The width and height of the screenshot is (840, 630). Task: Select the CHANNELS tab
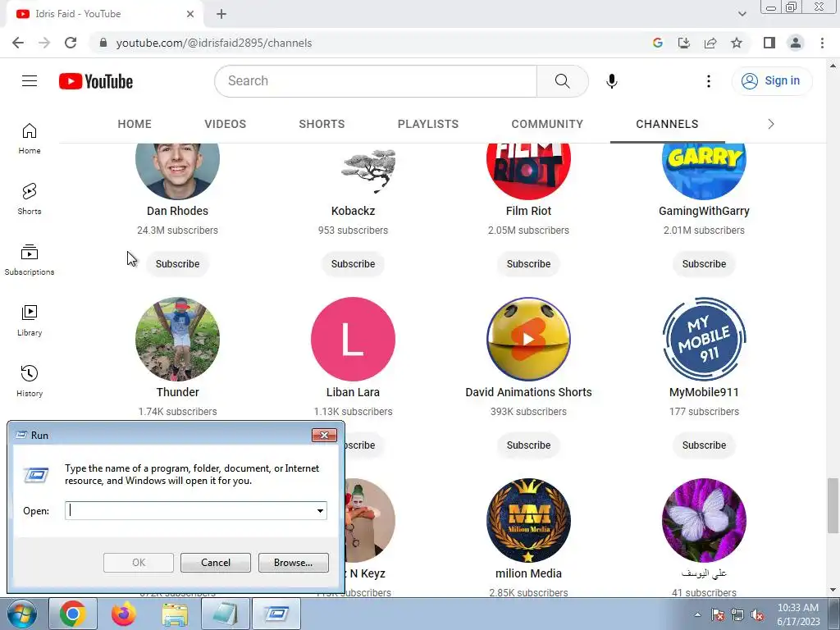pos(667,125)
